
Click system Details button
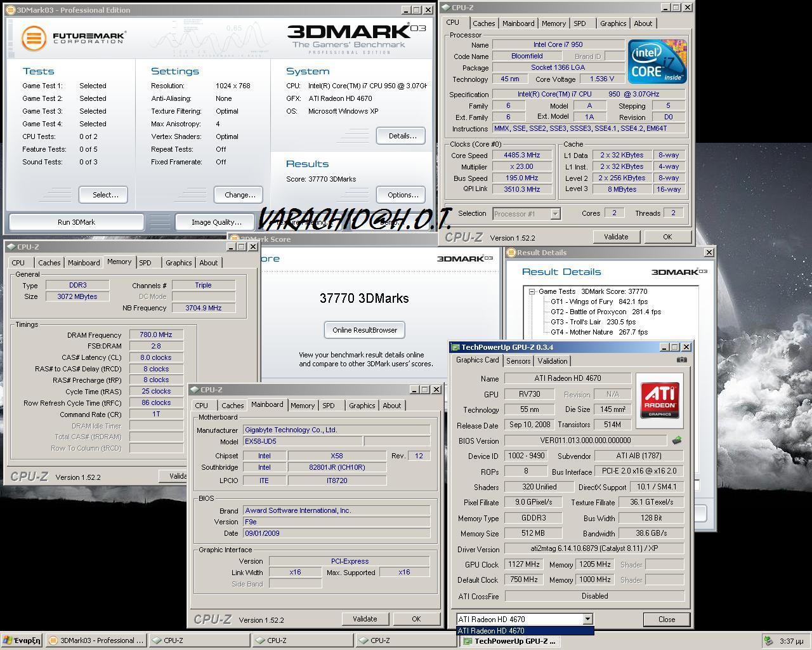[402, 136]
